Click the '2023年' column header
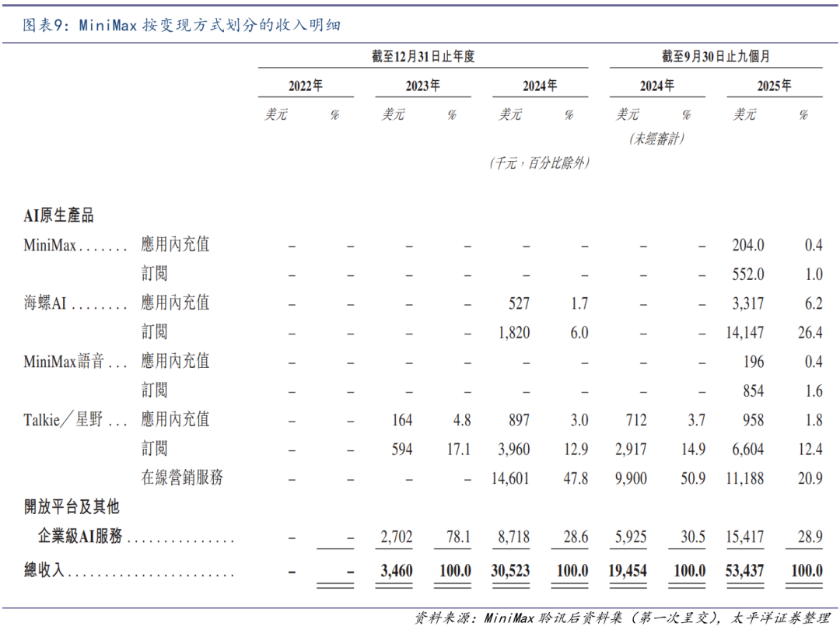This screenshot has width=840, height=630. (x=422, y=86)
